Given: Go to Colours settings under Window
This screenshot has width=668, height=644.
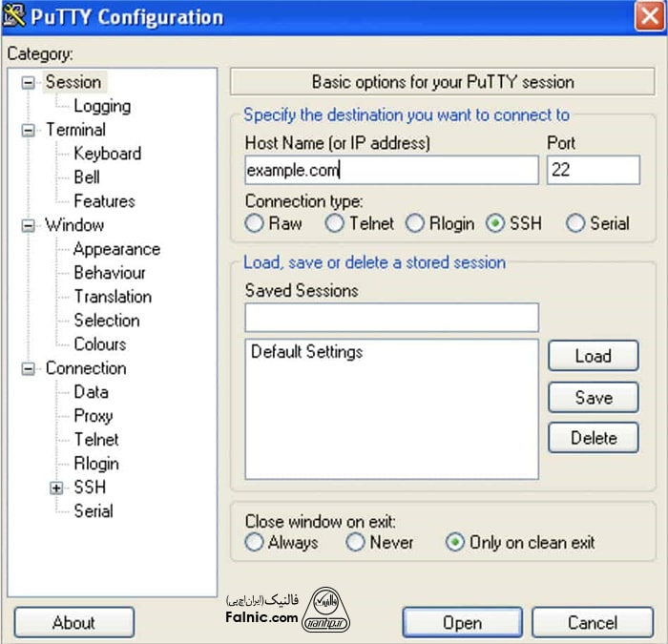Looking at the screenshot, I should (99, 344).
